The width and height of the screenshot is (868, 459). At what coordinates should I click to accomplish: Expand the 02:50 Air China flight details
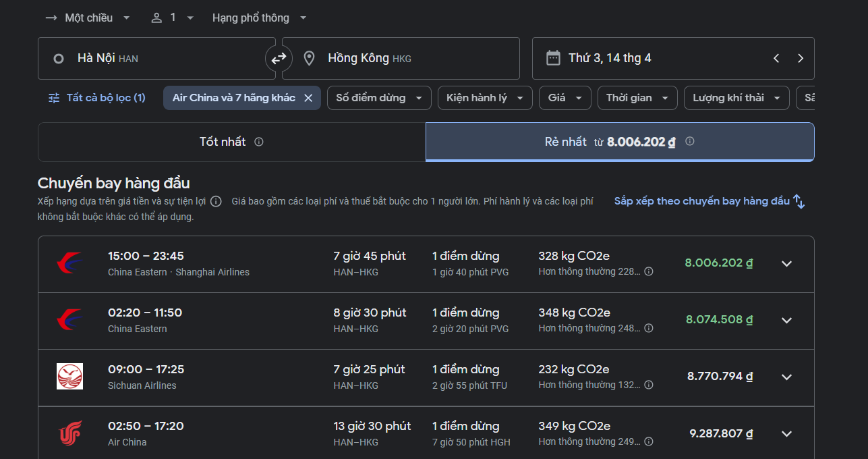(x=786, y=434)
